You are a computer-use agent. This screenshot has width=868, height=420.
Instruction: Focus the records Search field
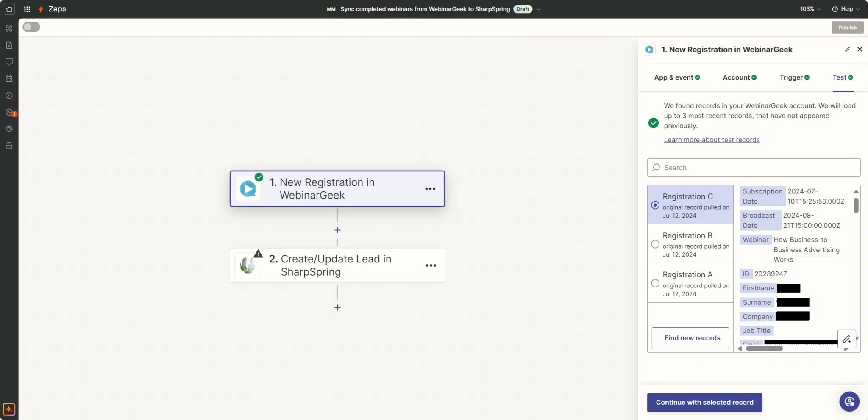[x=754, y=168]
